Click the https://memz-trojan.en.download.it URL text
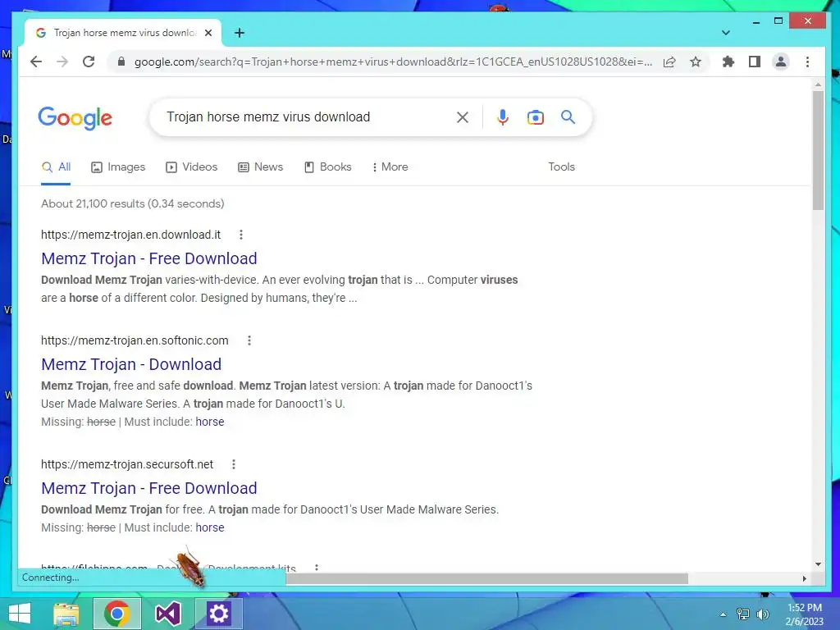 [x=130, y=235]
